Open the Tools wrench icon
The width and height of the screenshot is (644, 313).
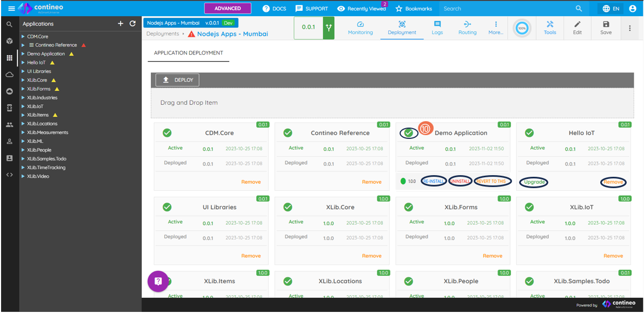point(550,28)
